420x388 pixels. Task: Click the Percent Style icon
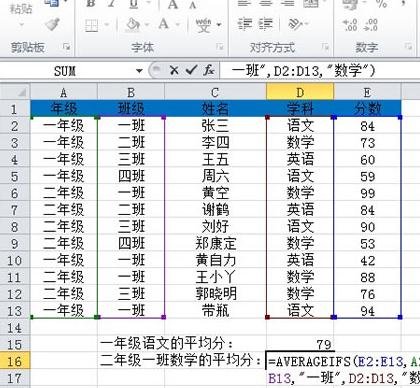pyautogui.click(x=382, y=5)
